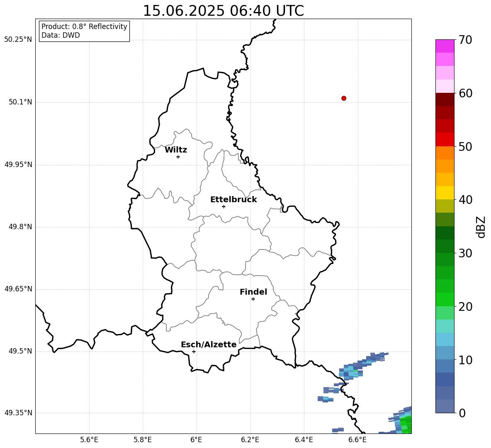Click the 50.1°N latitude label
491x448 pixels.
(20, 102)
